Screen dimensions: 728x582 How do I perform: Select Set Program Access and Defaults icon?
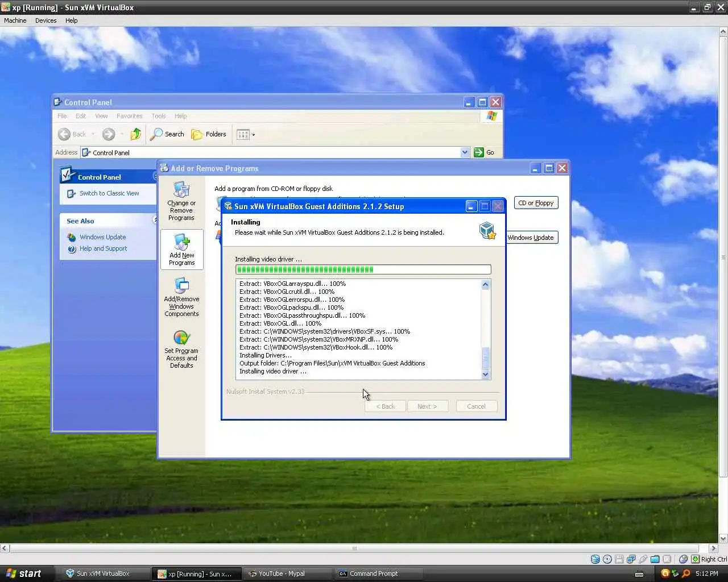coord(181,350)
